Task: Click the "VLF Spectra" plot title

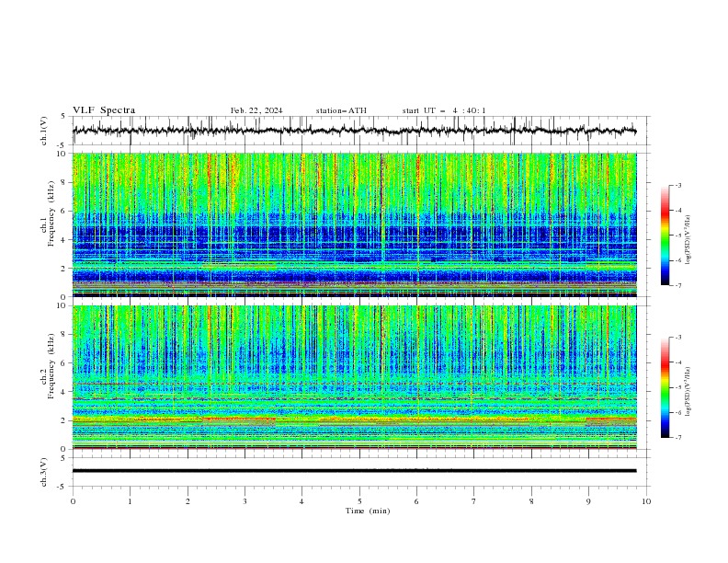Action: [104, 110]
